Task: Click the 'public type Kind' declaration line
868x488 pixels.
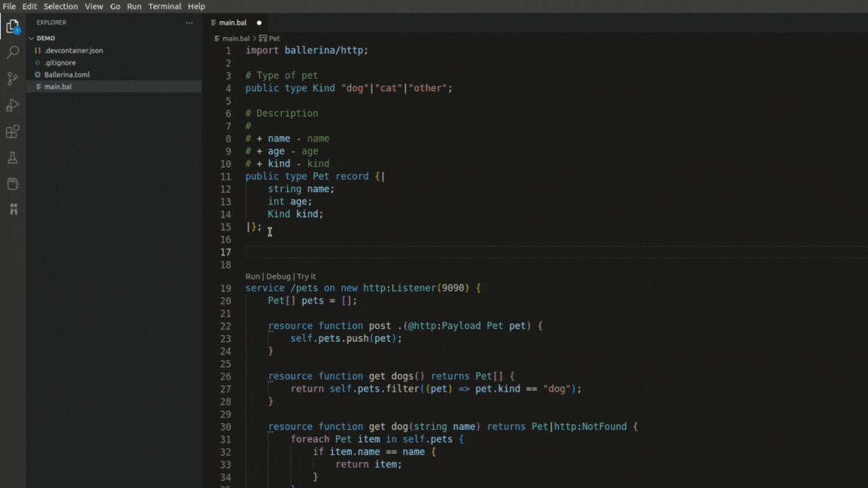Action: tap(349, 88)
